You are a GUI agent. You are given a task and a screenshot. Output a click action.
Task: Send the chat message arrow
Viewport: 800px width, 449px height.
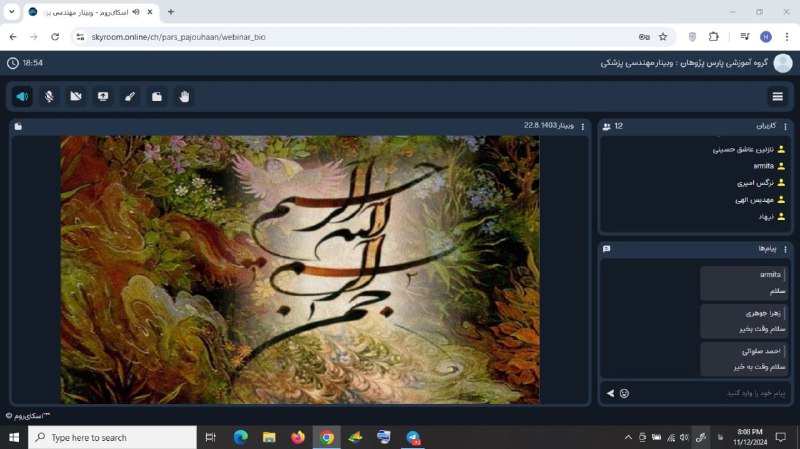tap(610, 393)
